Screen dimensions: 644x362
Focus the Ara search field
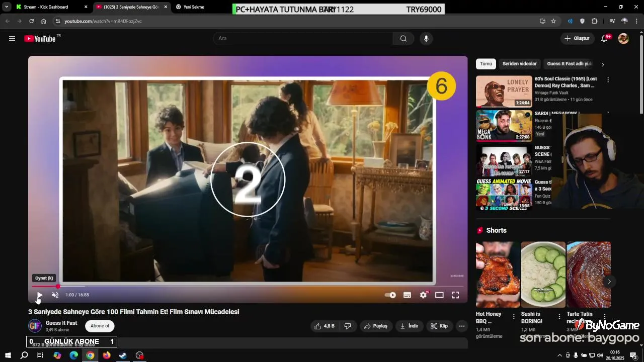(303, 39)
